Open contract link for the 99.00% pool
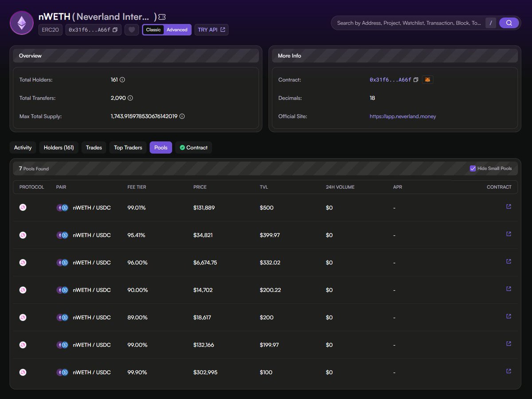Image resolution: width=532 pixels, height=399 pixels. (x=509, y=344)
